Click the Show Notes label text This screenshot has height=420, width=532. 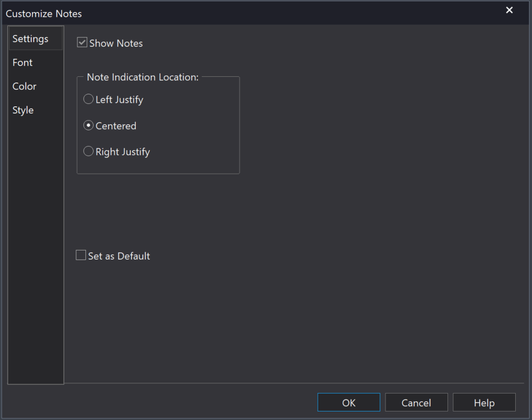(x=116, y=43)
